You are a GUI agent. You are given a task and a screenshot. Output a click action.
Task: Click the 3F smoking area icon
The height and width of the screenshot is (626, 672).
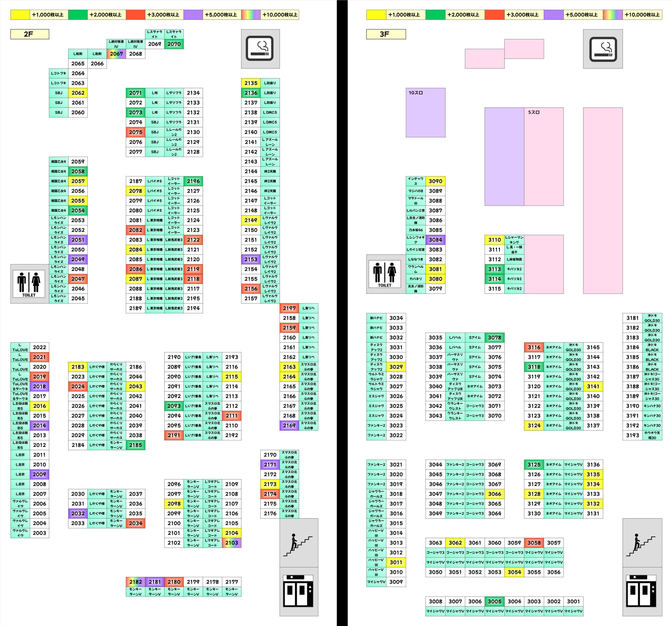(603, 49)
